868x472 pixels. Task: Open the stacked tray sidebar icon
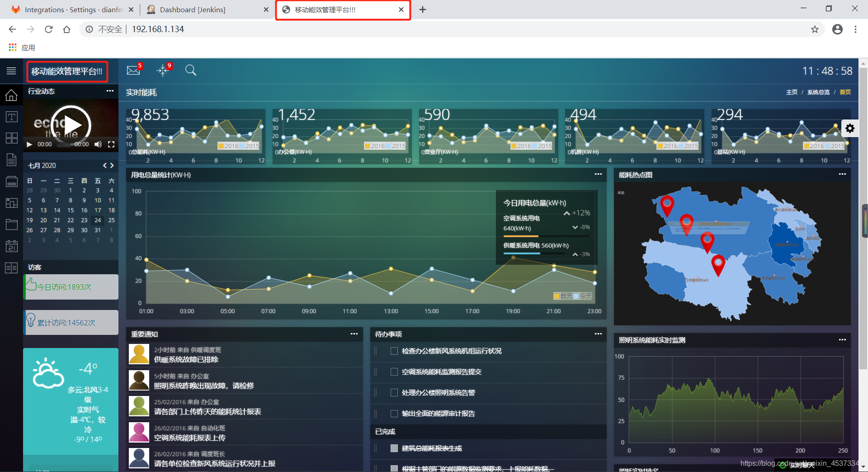(x=11, y=181)
